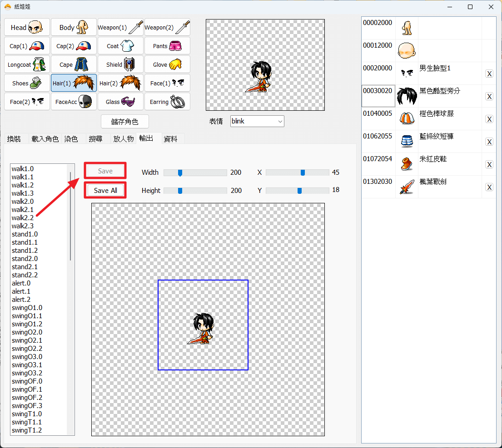Screen dimensions: 502x448
Task: Switch to the 染色 tab
Action: point(71,139)
